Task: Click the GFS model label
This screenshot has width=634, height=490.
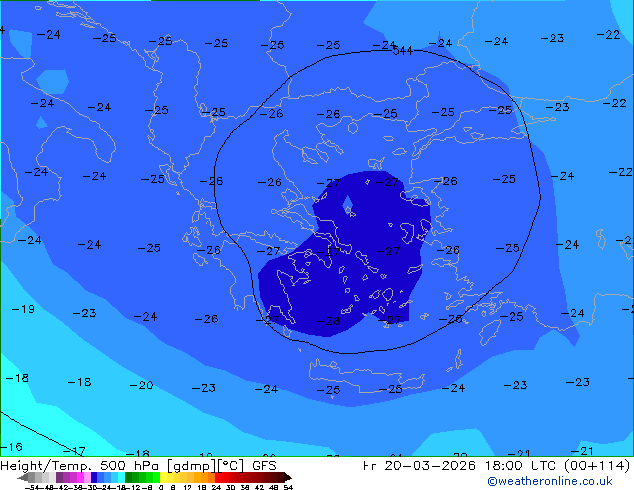Action: coord(264,465)
